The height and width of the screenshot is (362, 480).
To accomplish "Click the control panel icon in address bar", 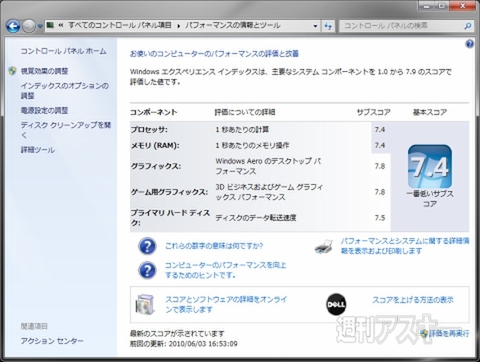I will click(50, 25).
